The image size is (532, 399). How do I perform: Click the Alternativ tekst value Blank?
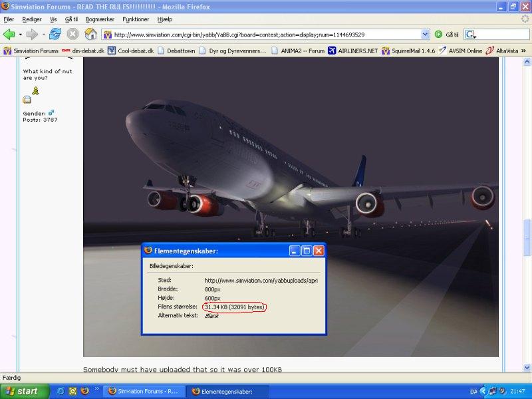click(x=211, y=316)
